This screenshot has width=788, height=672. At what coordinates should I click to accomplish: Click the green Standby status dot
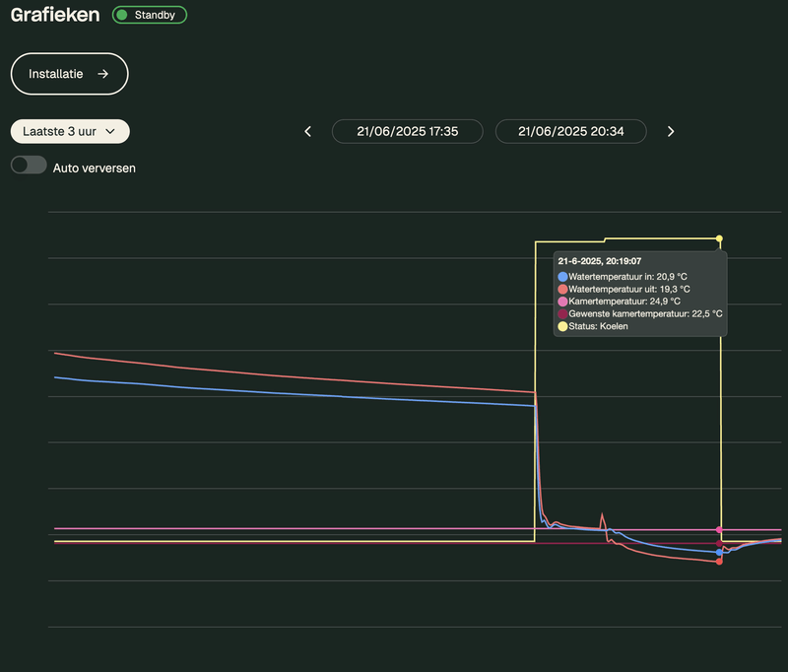coord(122,15)
